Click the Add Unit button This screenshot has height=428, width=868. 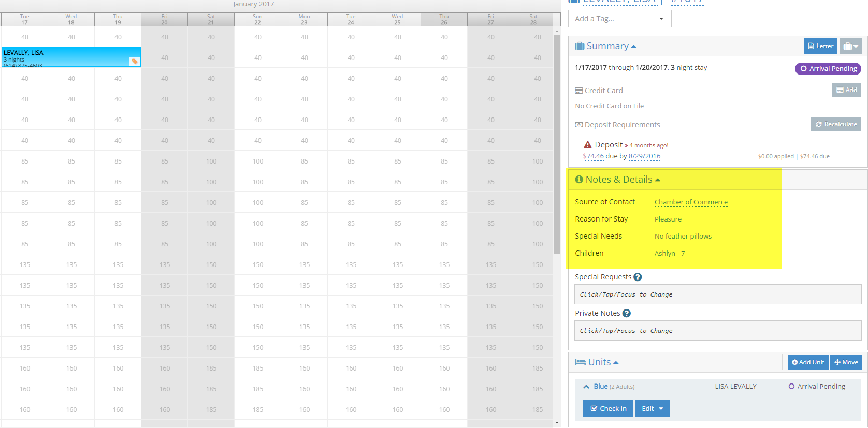click(807, 362)
